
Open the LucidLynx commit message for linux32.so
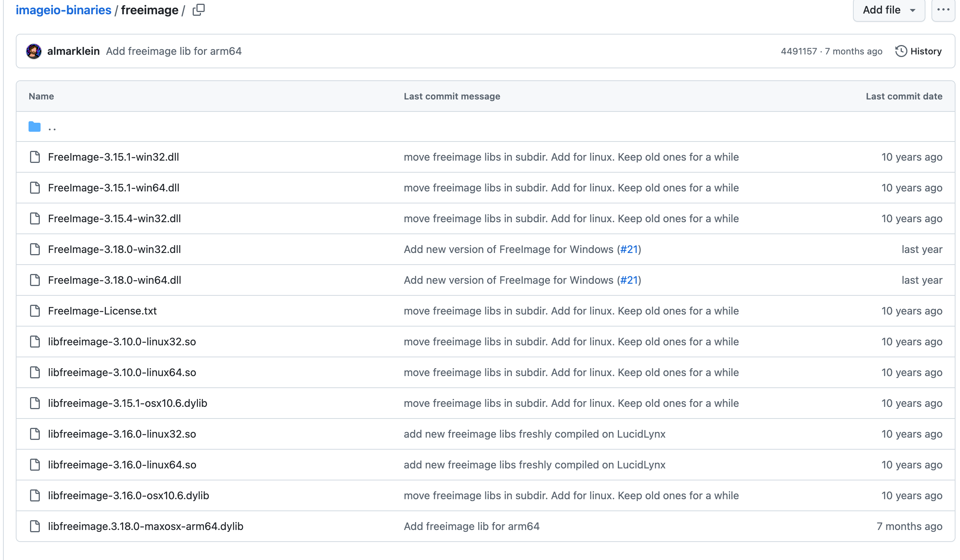[x=534, y=434]
